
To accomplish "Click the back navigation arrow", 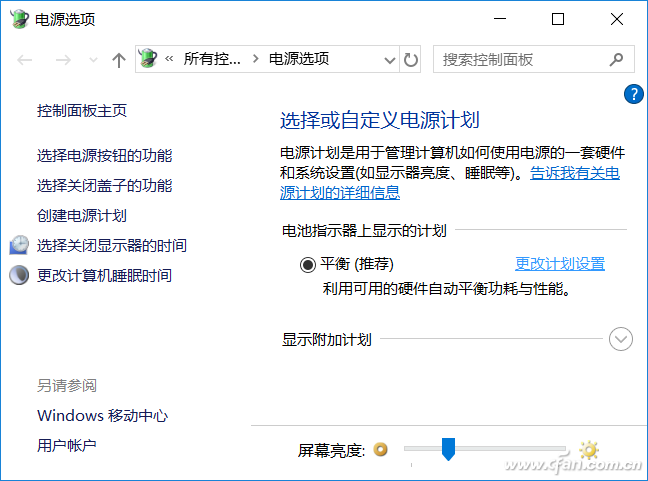I will point(25,60).
